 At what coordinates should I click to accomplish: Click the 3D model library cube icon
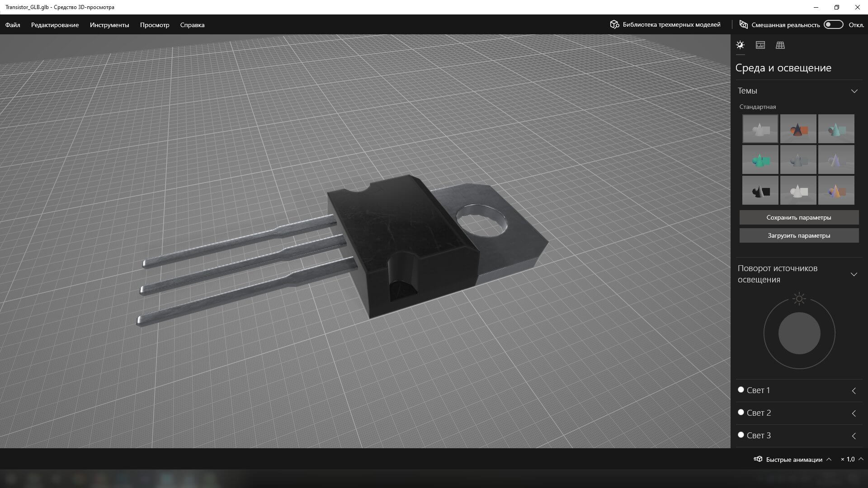point(614,24)
